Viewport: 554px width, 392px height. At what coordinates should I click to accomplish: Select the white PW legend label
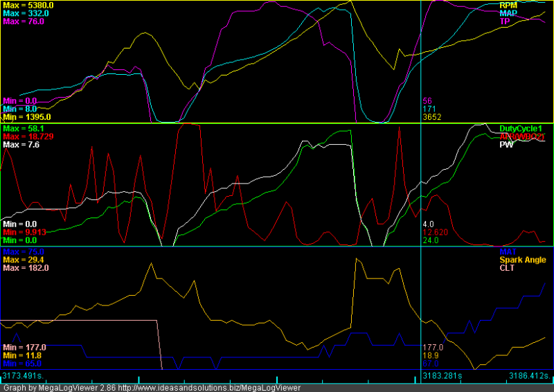point(506,145)
